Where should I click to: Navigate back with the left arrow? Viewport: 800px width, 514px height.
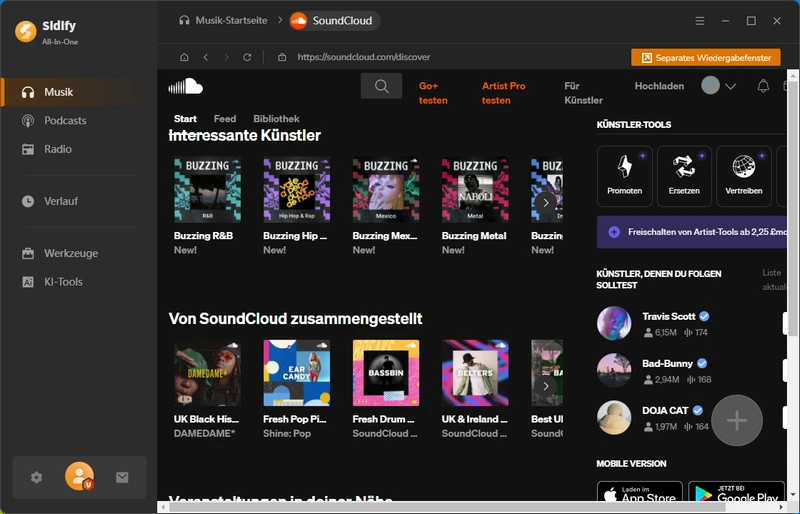click(x=206, y=57)
